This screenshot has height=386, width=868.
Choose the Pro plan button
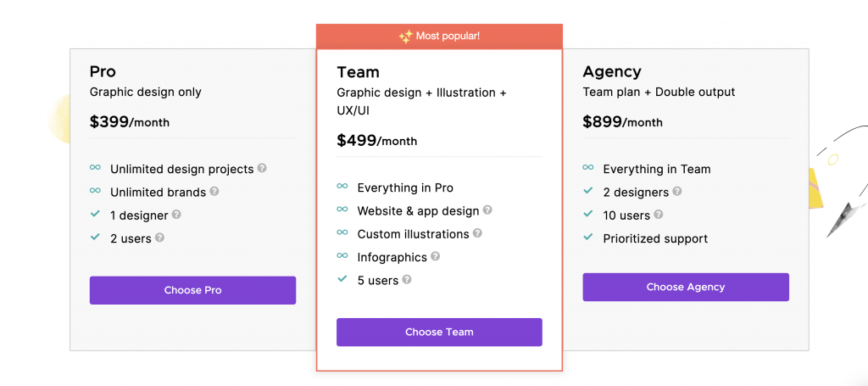[192, 290]
